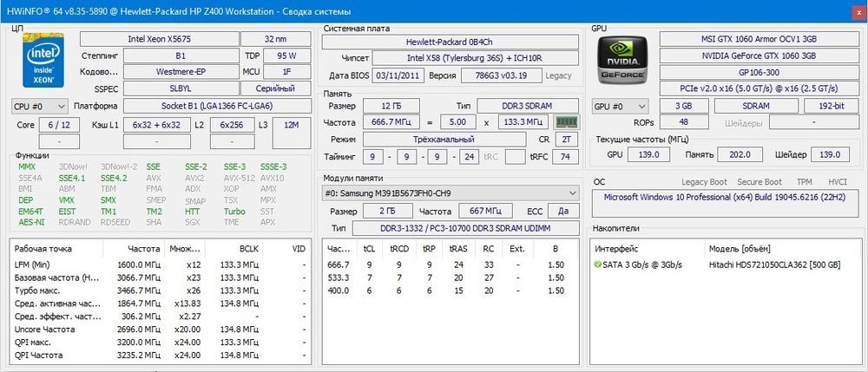This screenshot has height=372, width=868.
Task: Click the Legacy Boot indicator label
Action: 704,182
